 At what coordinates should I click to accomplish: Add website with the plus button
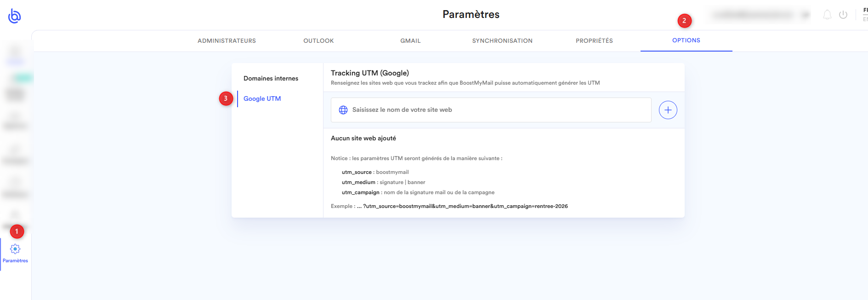(x=668, y=110)
